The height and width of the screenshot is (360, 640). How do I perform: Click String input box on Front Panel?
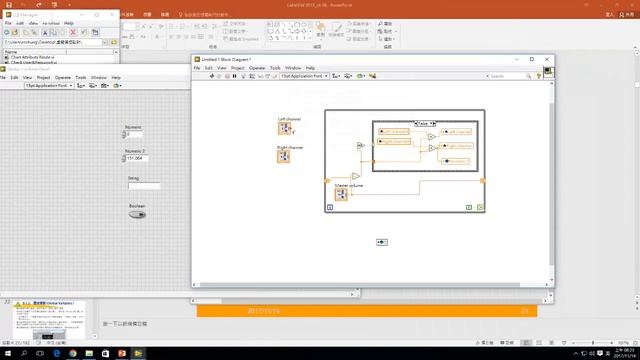tap(144, 186)
